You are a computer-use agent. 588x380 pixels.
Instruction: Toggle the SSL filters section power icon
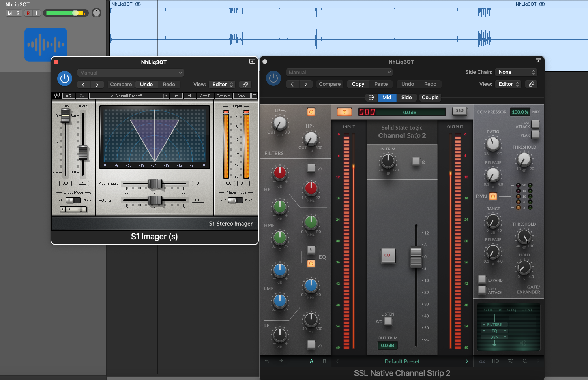(x=311, y=112)
